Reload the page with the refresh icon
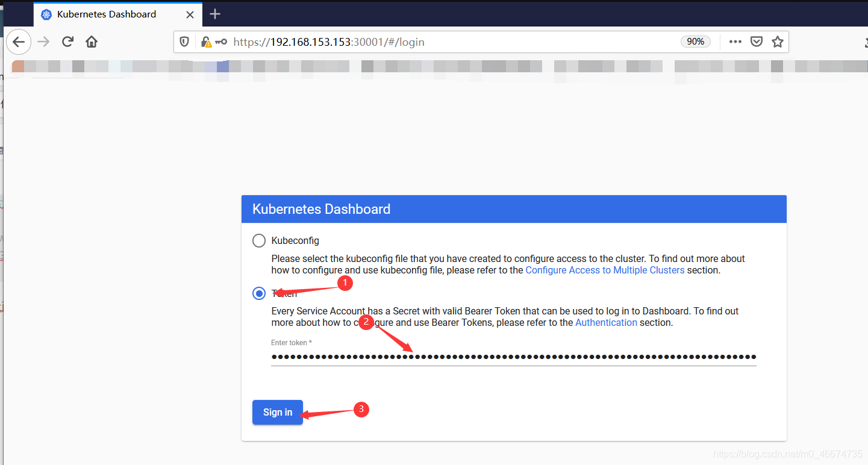The image size is (868, 465). pos(67,42)
